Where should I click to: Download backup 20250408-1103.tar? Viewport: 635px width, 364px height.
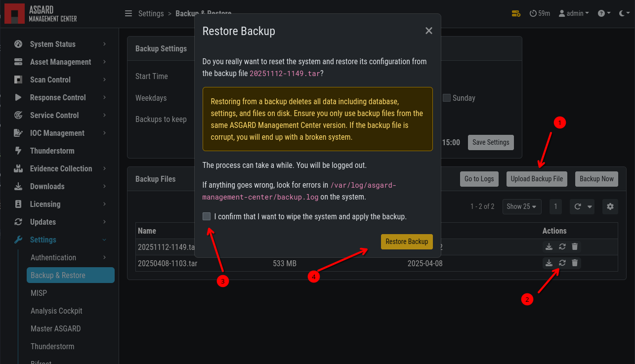549,263
